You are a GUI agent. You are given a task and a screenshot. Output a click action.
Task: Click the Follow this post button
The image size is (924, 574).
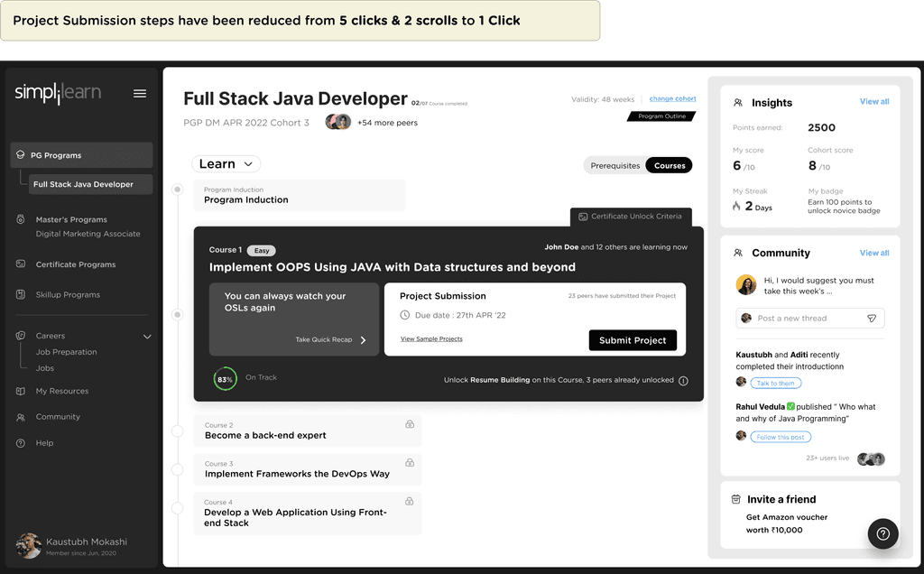tap(781, 437)
